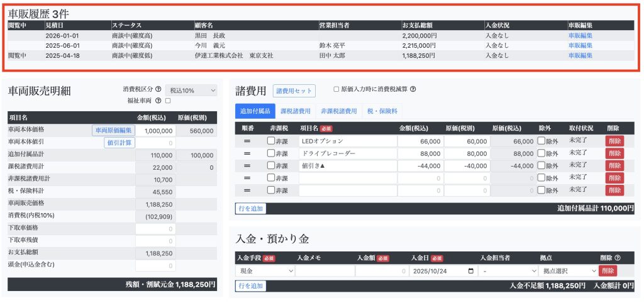Enable the 福祉車両 checkbox
This screenshot has width=644, height=303.
tap(168, 101)
